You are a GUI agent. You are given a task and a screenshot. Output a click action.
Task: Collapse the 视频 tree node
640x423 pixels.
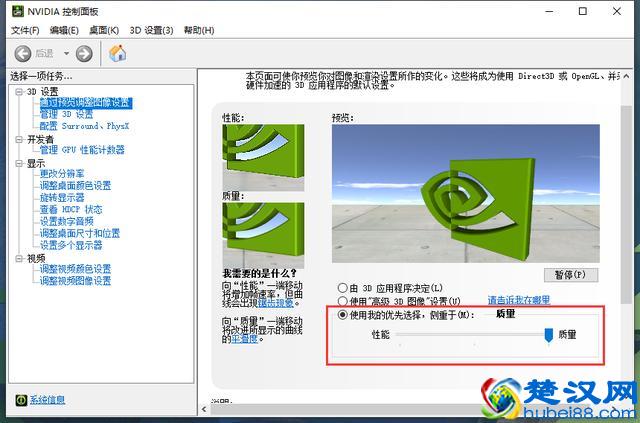click(x=19, y=258)
